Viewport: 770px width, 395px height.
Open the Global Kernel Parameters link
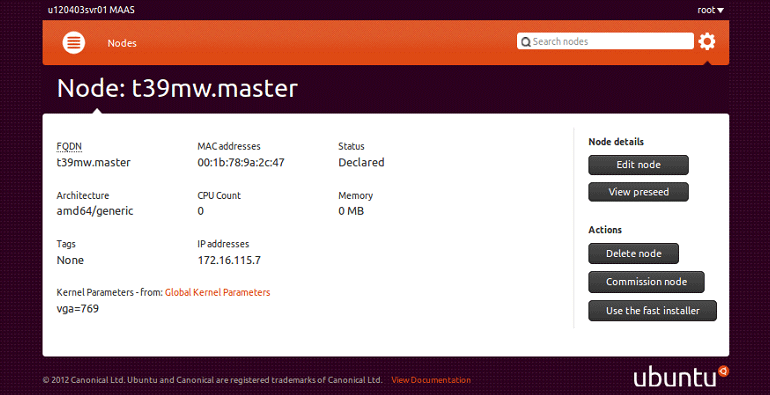click(x=218, y=292)
